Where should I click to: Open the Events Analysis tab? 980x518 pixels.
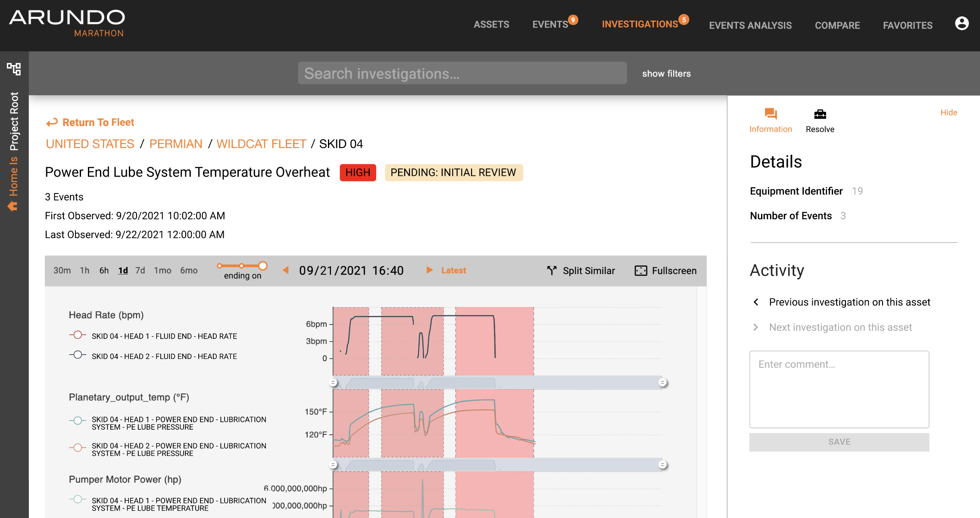click(750, 25)
